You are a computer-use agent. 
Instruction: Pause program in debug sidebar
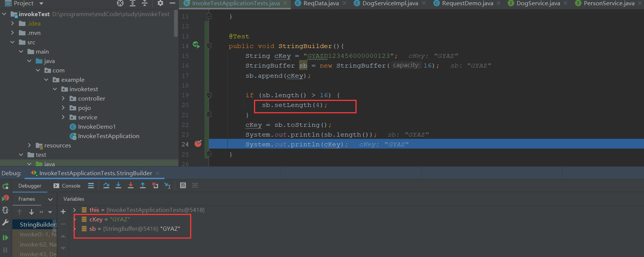(x=5, y=249)
